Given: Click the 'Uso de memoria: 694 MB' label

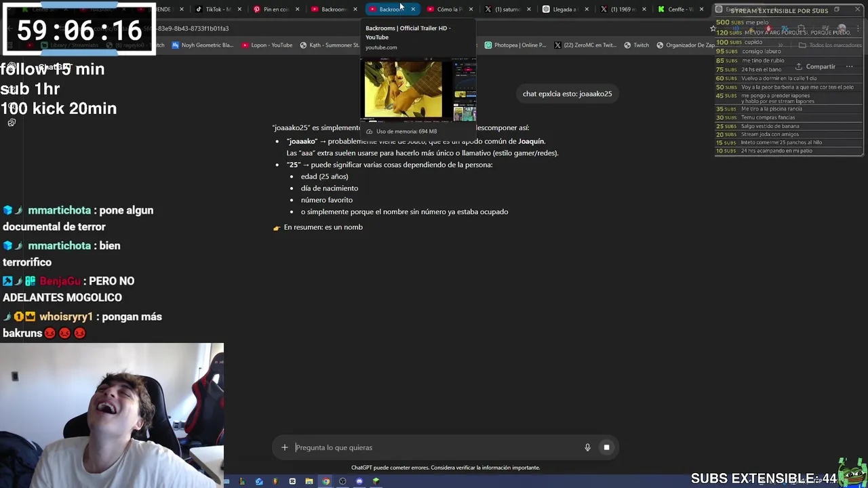Looking at the screenshot, I should point(406,131).
